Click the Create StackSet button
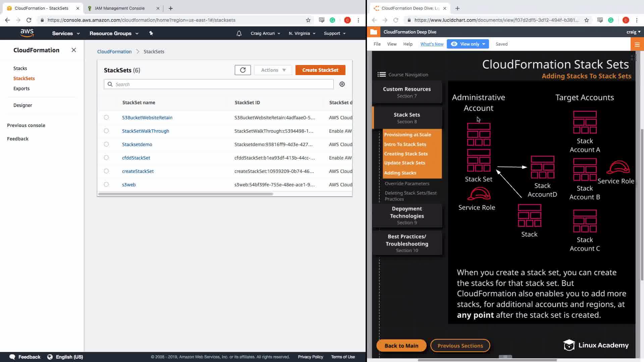 pyautogui.click(x=320, y=70)
